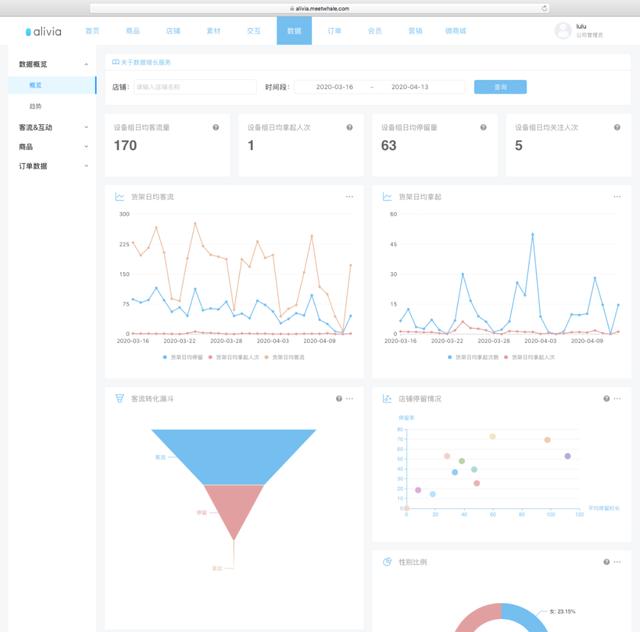
Task: Show help for 设备组日均停留量 card
Action: tap(483, 127)
